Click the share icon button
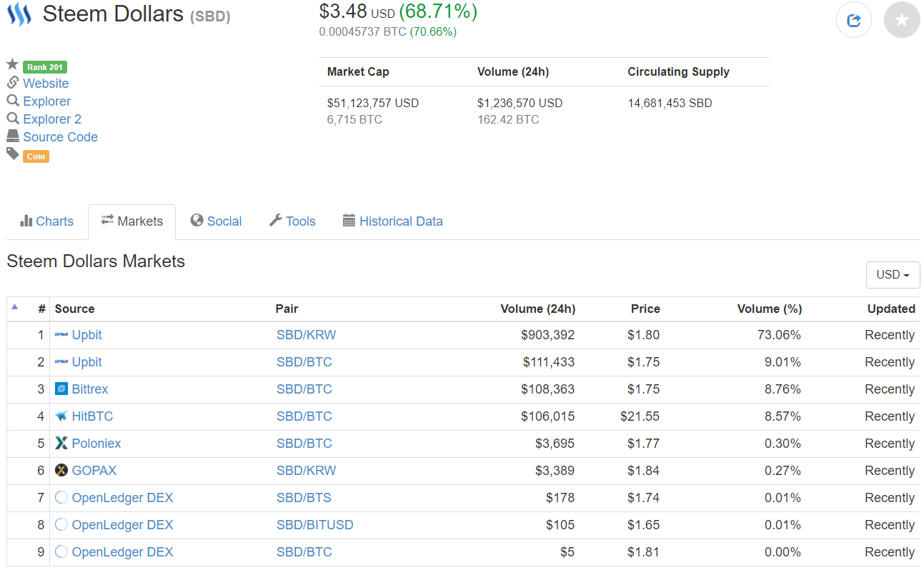 (854, 20)
